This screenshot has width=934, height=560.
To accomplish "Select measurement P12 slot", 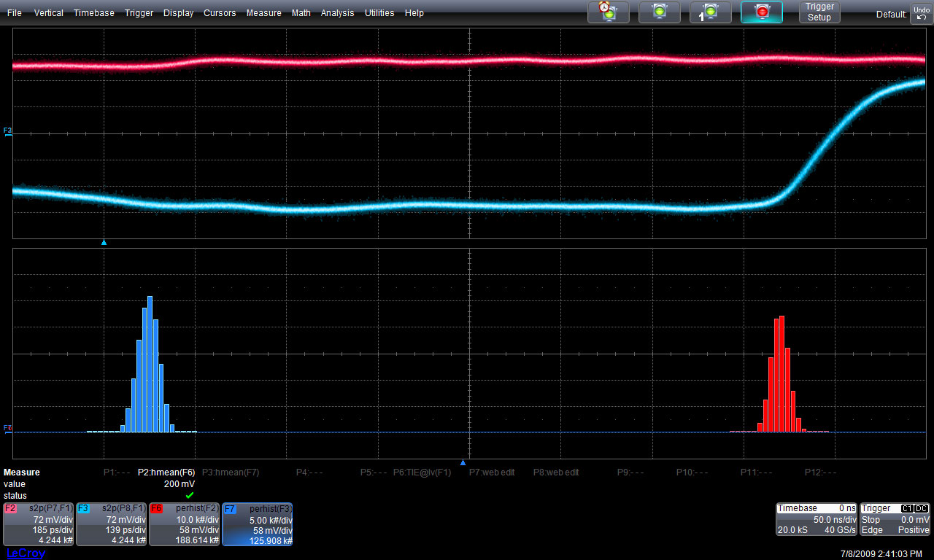I will coord(822,472).
